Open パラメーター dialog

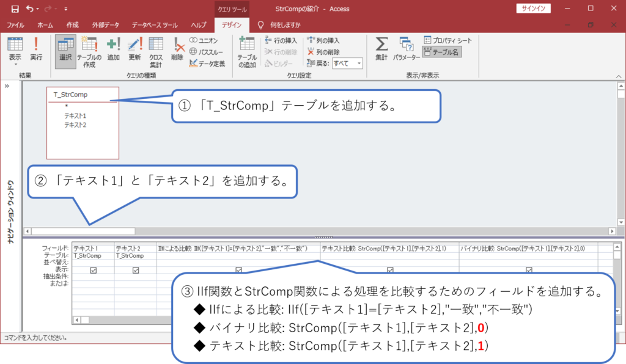(x=406, y=49)
